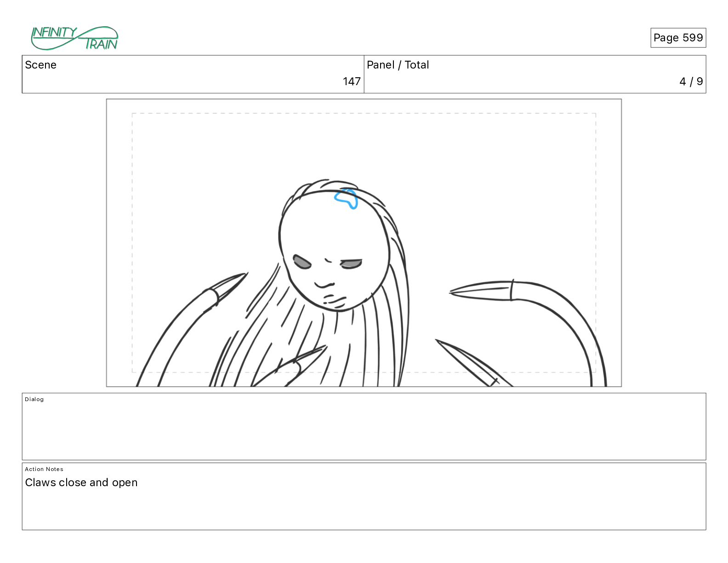Click the Action Notes label

pyautogui.click(x=44, y=469)
